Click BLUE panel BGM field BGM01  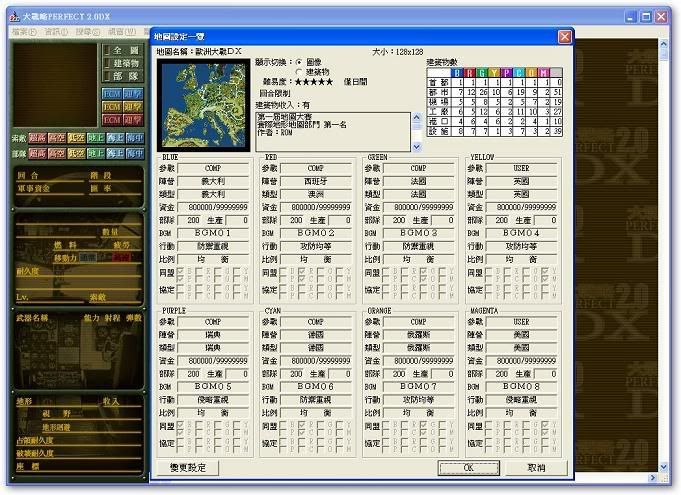tap(213, 233)
